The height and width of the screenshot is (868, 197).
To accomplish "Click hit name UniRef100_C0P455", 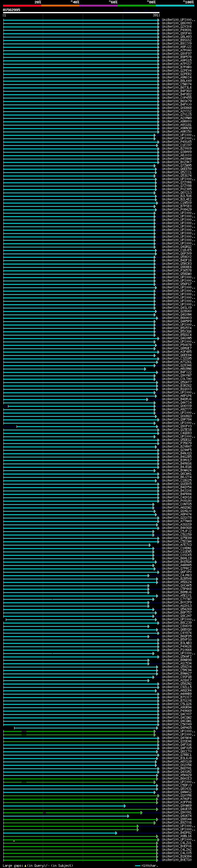I will [x=177, y=98].
